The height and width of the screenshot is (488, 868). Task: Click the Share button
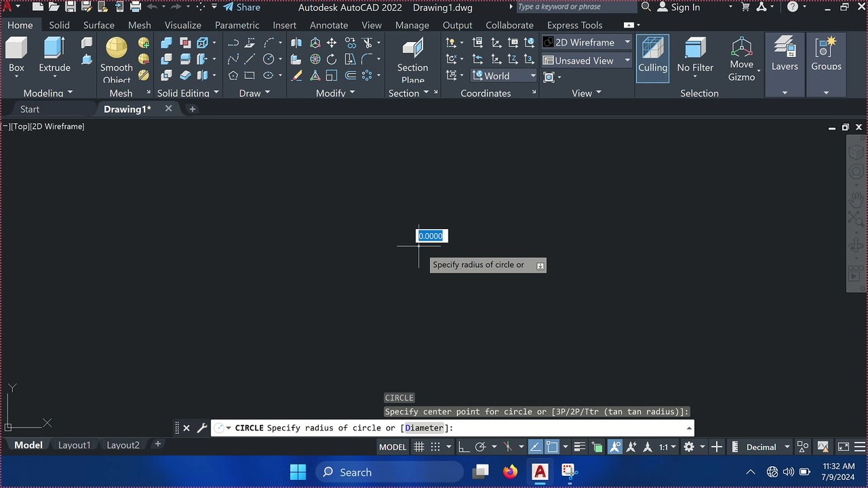point(241,7)
